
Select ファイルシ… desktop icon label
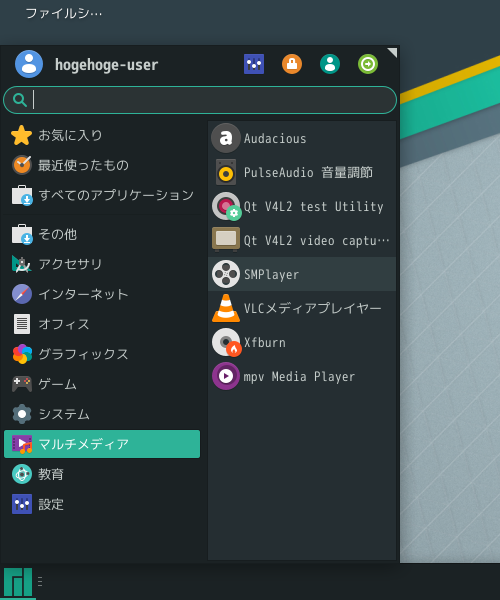pyautogui.click(x=64, y=13)
